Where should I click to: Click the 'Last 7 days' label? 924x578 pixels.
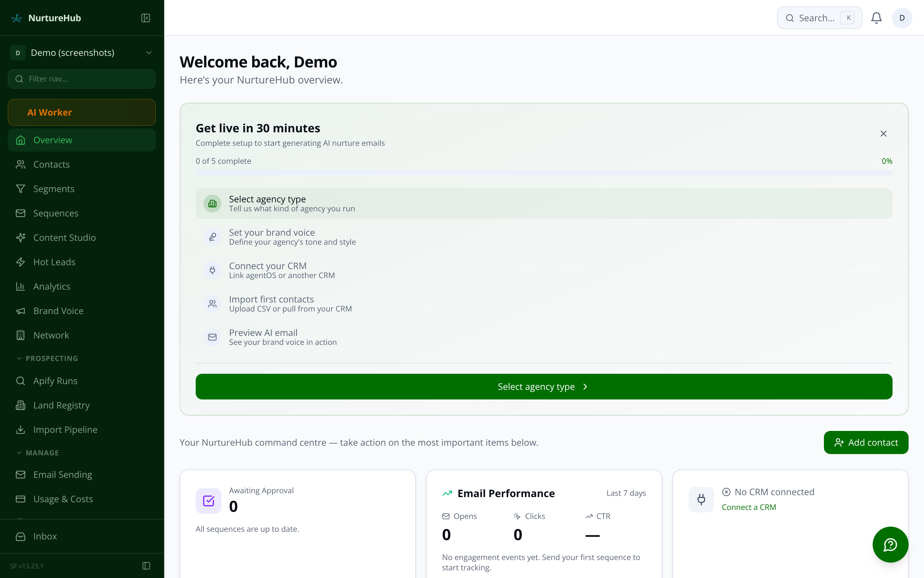[626, 493]
